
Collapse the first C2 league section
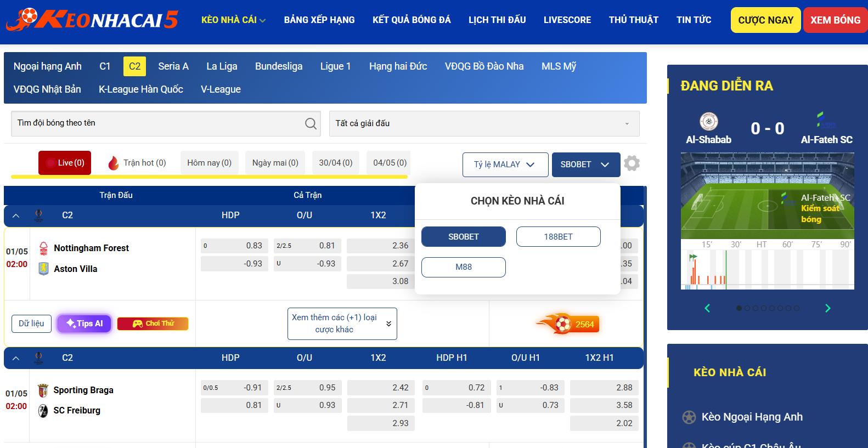(16, 216)
